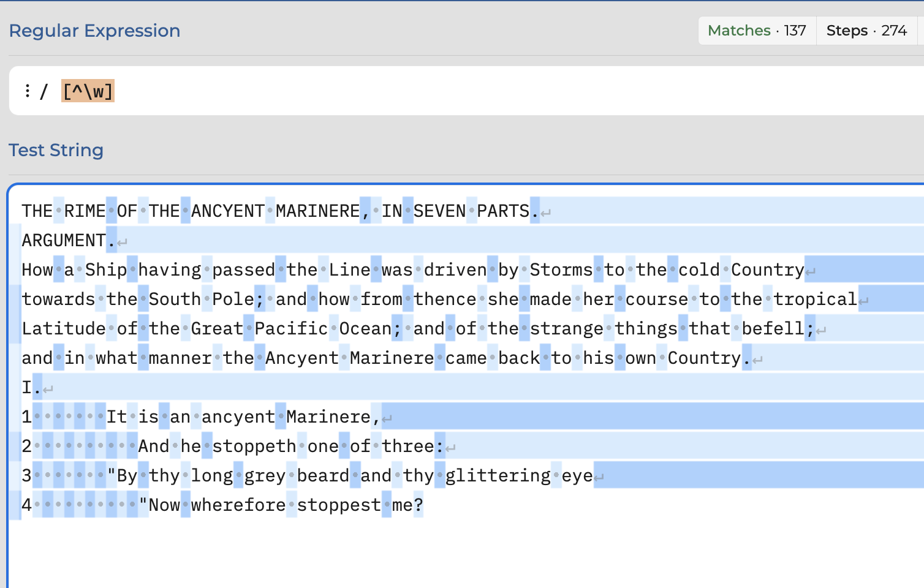This screenshot has height=588, width=924.
Task: Show the Matches 137 details
Action: 757,31
